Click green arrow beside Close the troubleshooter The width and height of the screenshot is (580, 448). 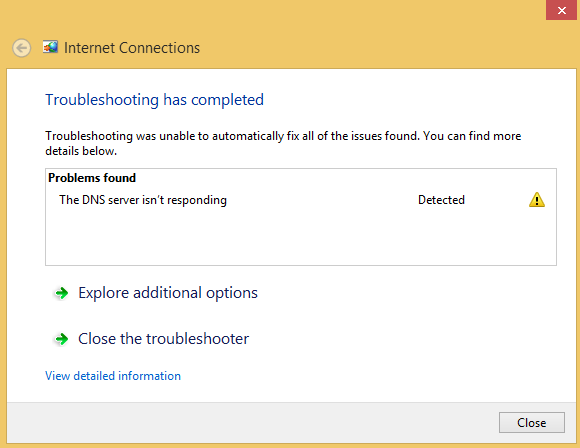click(x=61, y=339)
